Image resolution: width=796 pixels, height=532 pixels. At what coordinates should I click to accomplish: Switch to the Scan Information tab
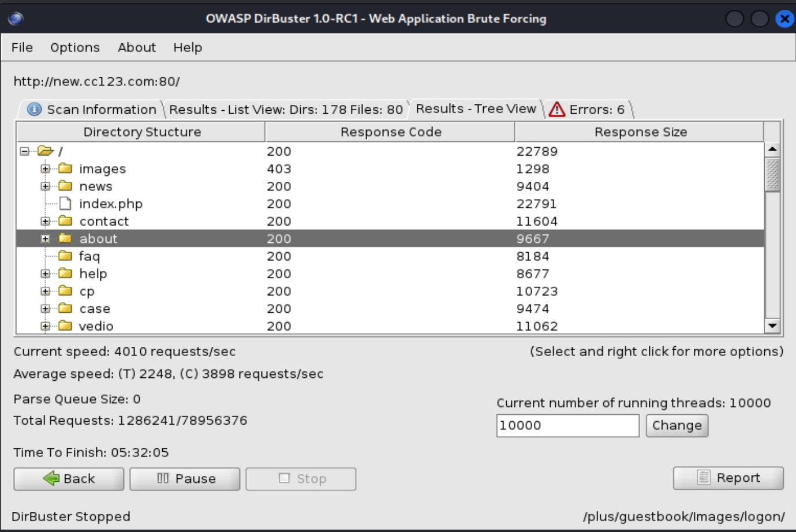tap(92, 109)
